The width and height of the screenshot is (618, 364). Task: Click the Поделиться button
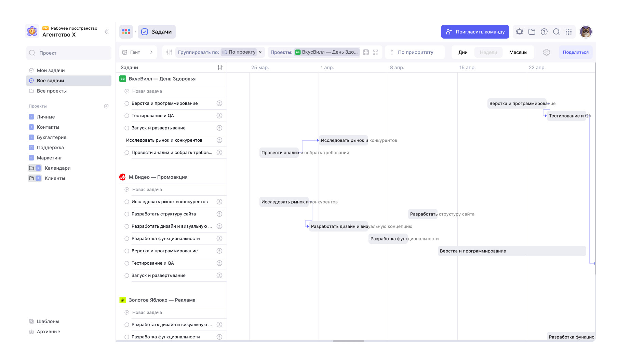[x=575, y=52]
